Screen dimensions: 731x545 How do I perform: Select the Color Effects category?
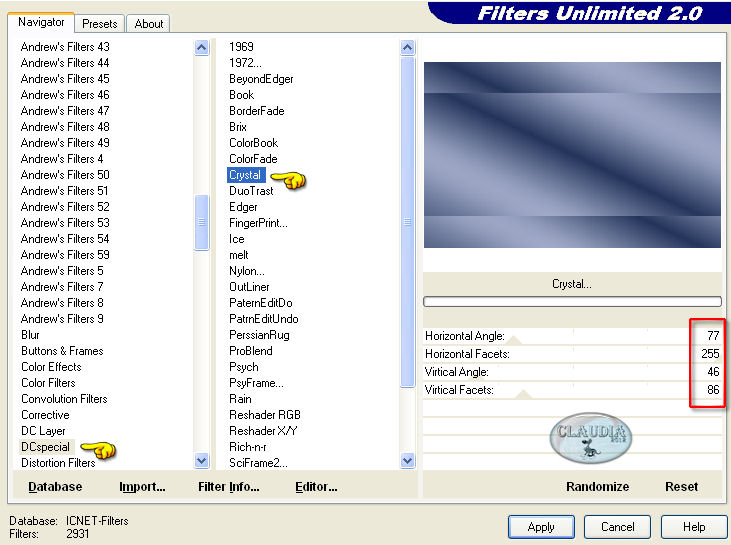point(51,367)
